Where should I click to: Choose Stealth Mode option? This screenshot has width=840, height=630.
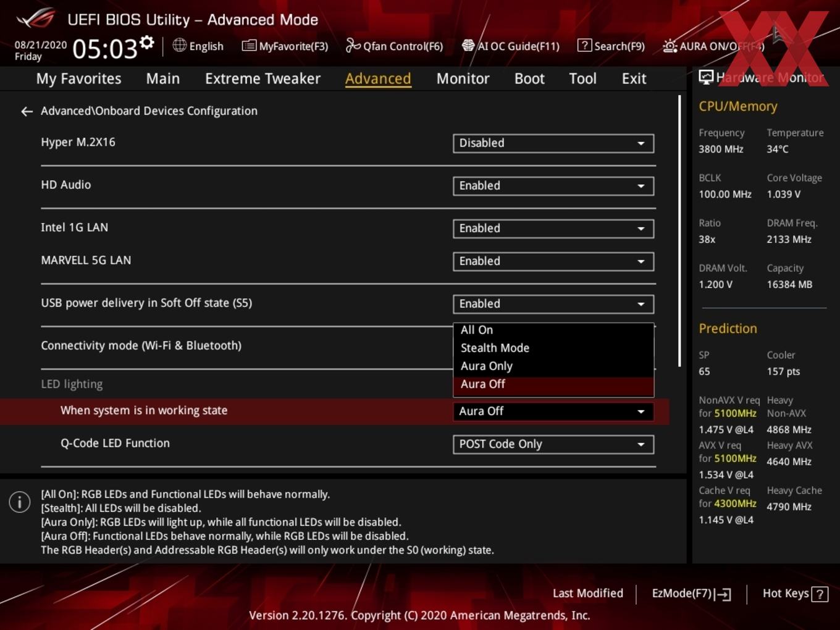[x=553, y=348]
